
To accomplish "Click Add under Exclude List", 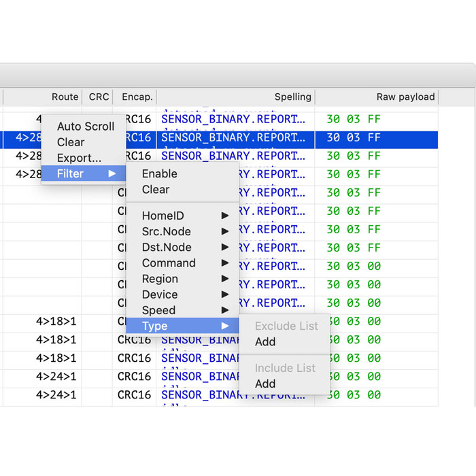I will [x=265, y=342].
